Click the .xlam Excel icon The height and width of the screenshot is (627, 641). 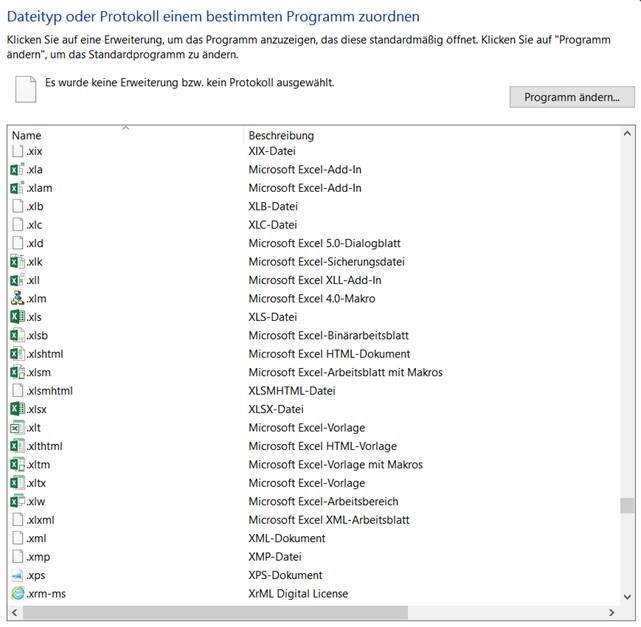coord(17,188)
